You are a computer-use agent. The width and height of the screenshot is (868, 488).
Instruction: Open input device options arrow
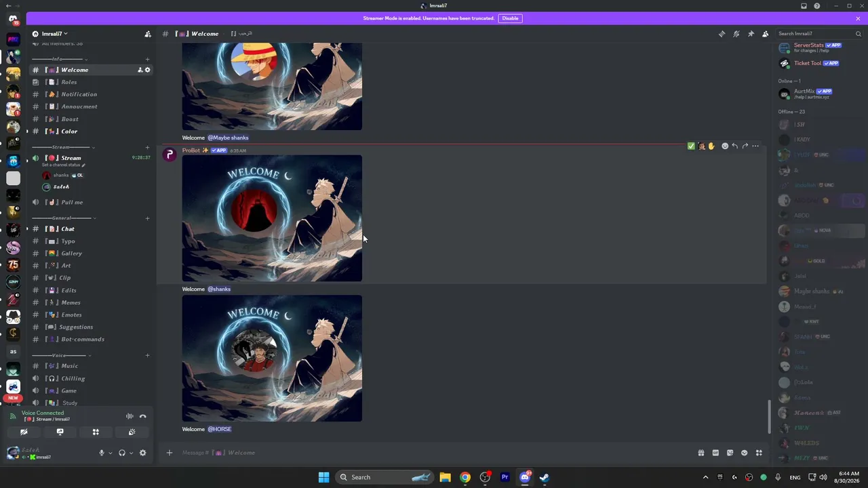(x=111, y=453)
